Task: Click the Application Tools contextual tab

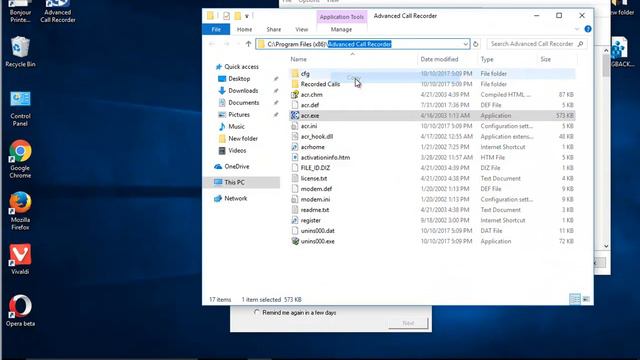Action: (x=342, y=17)
